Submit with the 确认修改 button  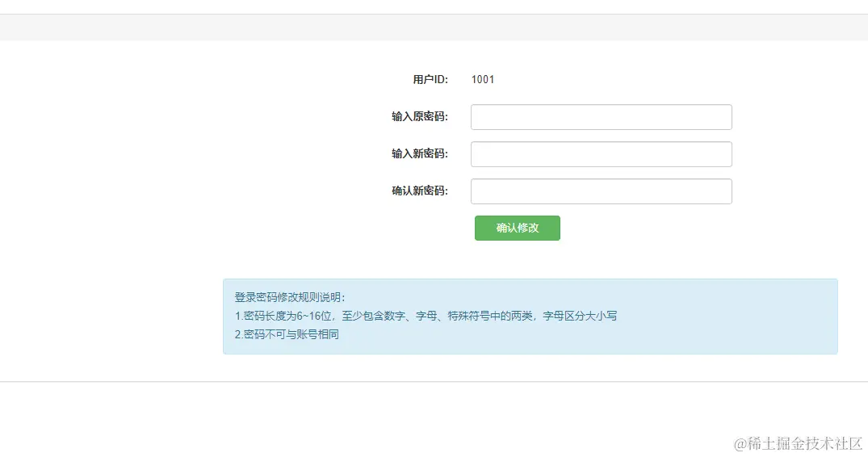point(517,228)
